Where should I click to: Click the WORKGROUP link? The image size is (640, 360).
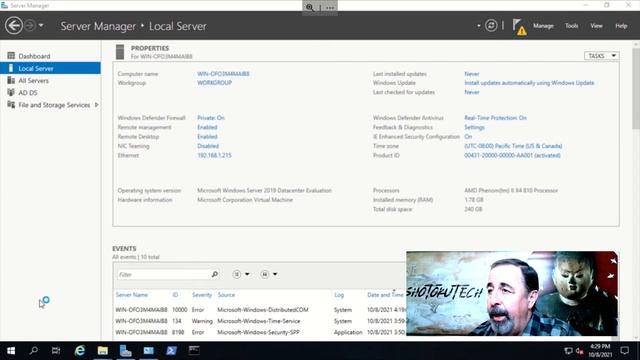[214, 83]
